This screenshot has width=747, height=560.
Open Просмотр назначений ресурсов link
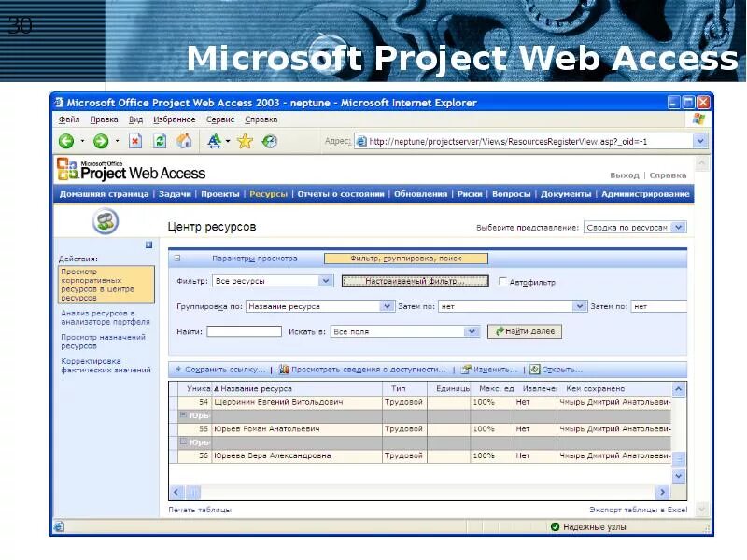point(104,342)
